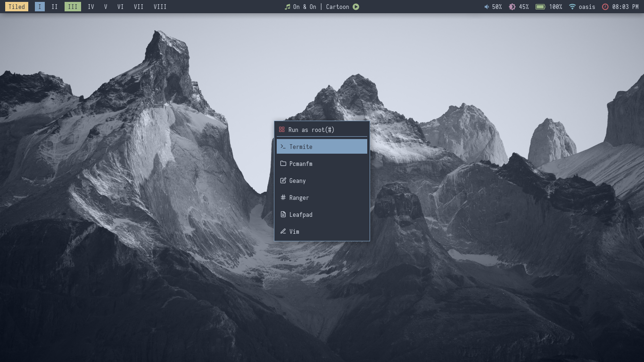Click the 45% brightness value
The image size is (644, 362).
pos(524,7)
